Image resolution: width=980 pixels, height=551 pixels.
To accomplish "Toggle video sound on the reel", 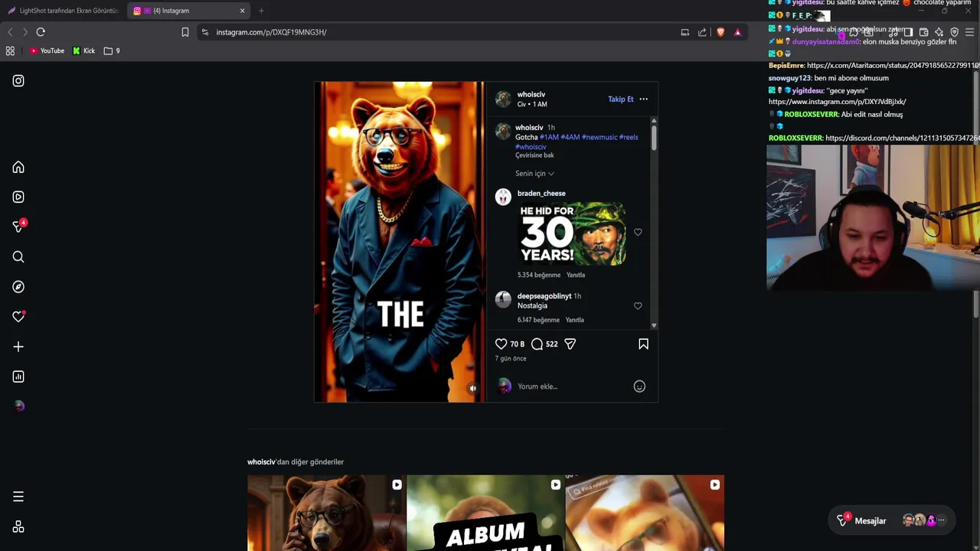I will point(472,389).
